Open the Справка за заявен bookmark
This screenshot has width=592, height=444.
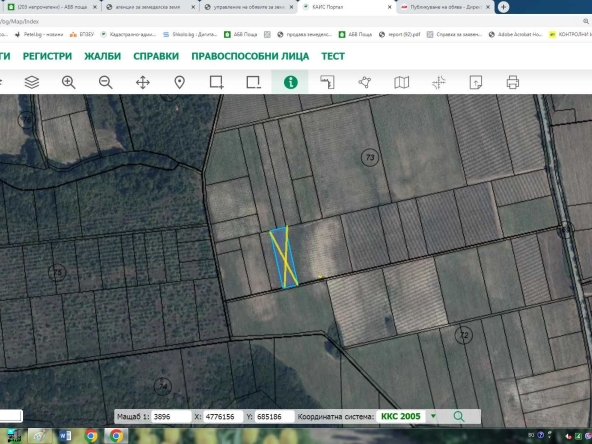[x=455, y=34]
